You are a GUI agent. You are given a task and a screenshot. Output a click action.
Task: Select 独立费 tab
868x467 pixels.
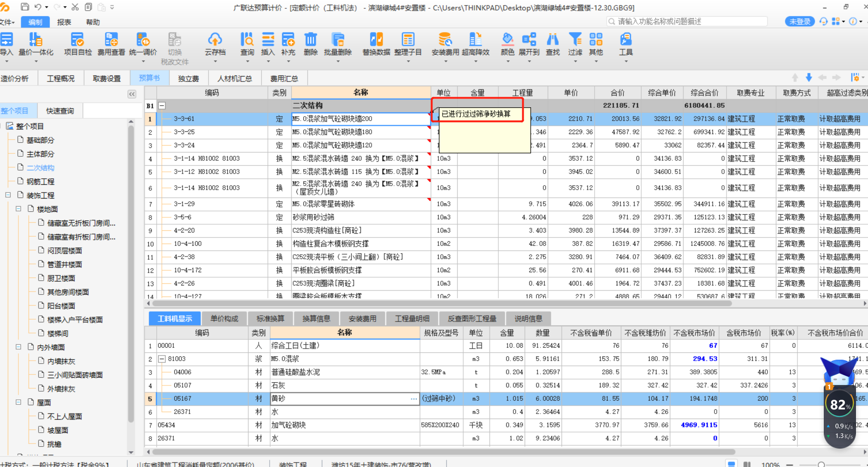click(x=188, y=79)
